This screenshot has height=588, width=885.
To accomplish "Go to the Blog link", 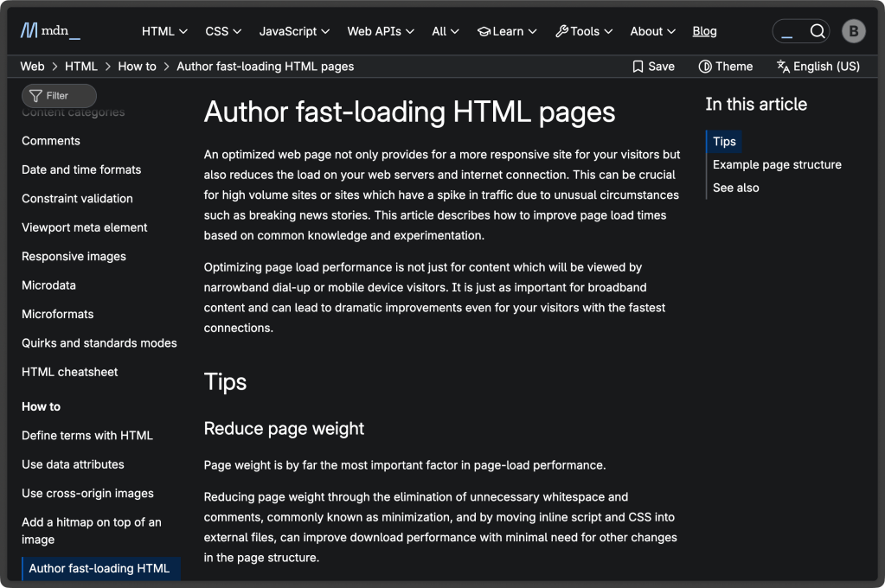I will pos(704,31).
